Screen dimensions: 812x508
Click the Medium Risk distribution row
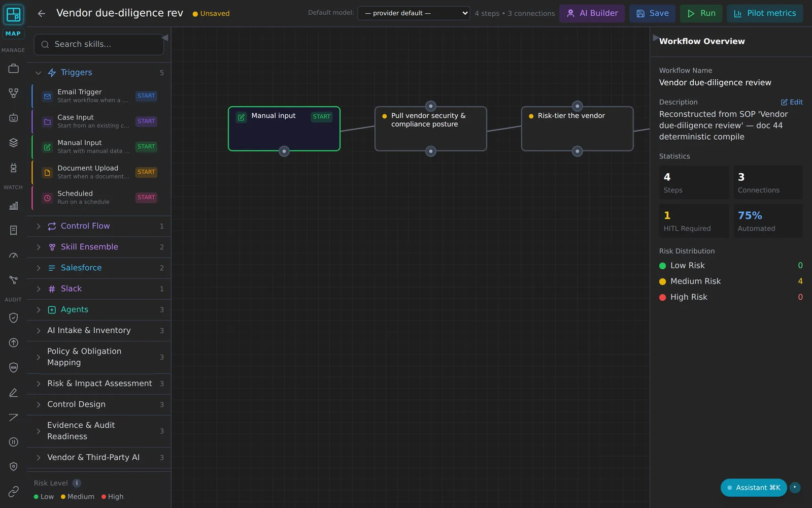pos(731,281)
